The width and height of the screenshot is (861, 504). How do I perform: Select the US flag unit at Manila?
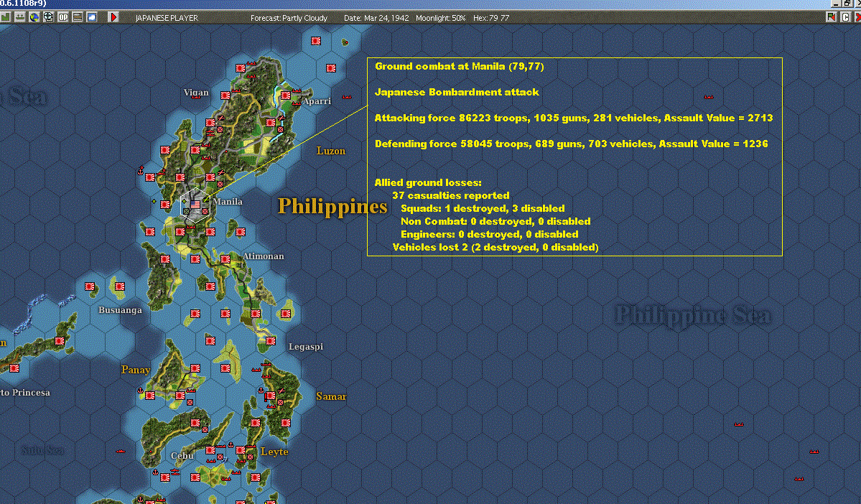pyautogui.click(x=195, y=204)
